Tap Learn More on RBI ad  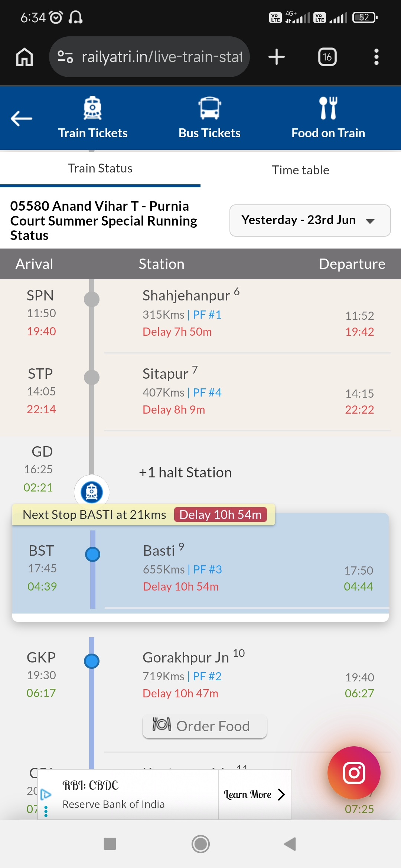click(255, 795)
